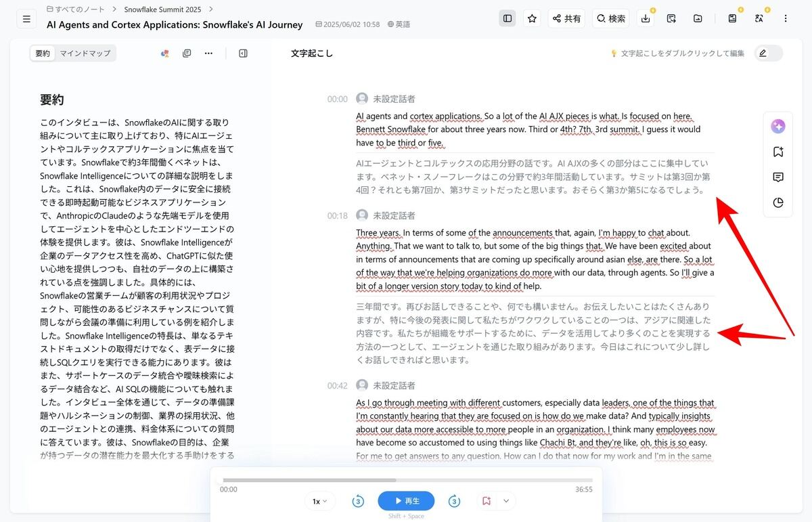812x522 pixels.
Task: Toggle the side panel layout button
Action: (507, 18)
